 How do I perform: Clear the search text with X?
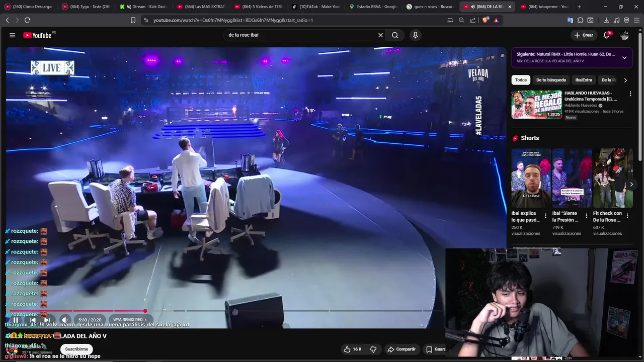pos(380,35)
